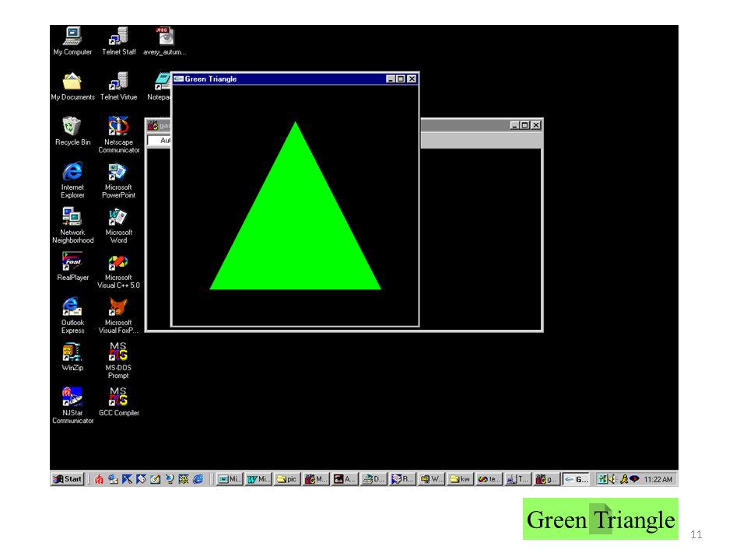This screenshot has width=747, height=560.
Task: Maximize the Green Triangle window
Action: tap(401, 79)
